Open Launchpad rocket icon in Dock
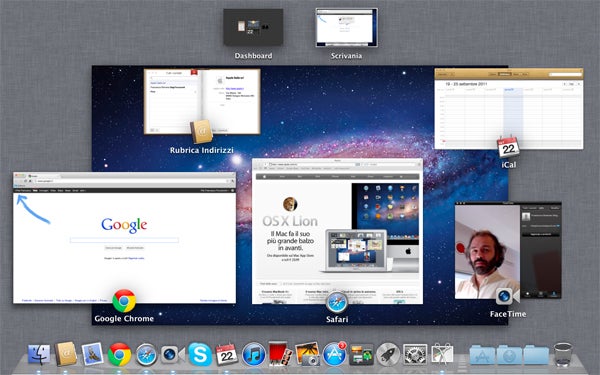Viewport: 600px width, 375px height. tap(388, 354)
